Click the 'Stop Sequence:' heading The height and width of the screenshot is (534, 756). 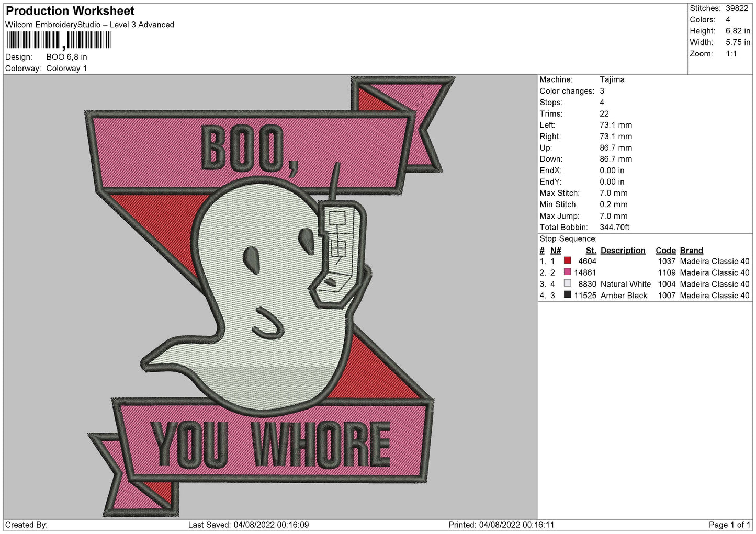568,239
